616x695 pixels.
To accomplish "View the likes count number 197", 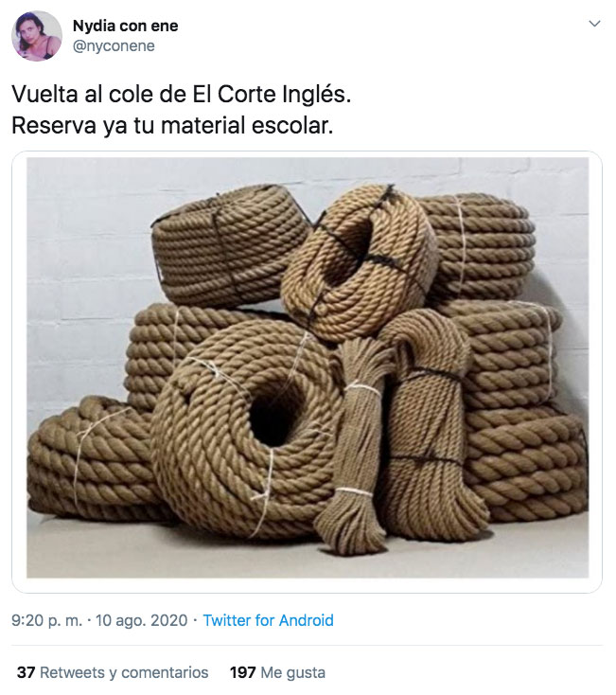I will [x=242, y=672].
